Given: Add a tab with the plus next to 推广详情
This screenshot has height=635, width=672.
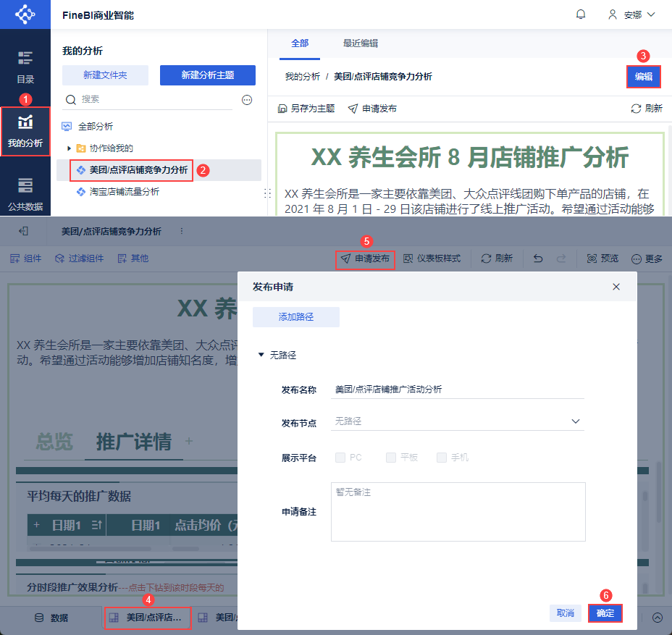Looking at the screenshot, I should [188, 441].
